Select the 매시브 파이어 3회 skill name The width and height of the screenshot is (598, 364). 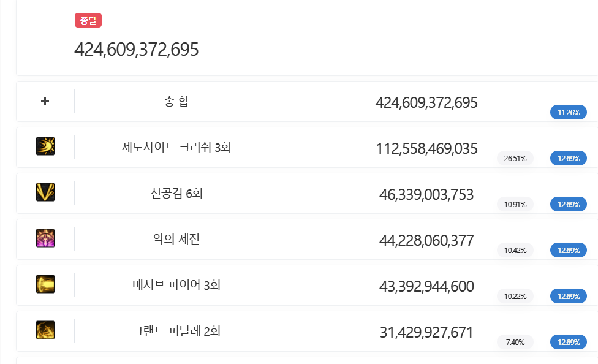(x=176, y=286)
